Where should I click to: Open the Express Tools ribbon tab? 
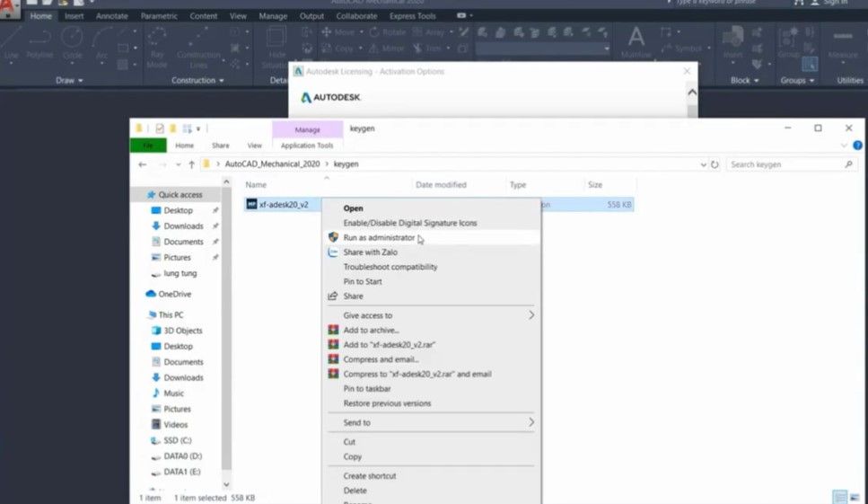[x=412, y=16]
